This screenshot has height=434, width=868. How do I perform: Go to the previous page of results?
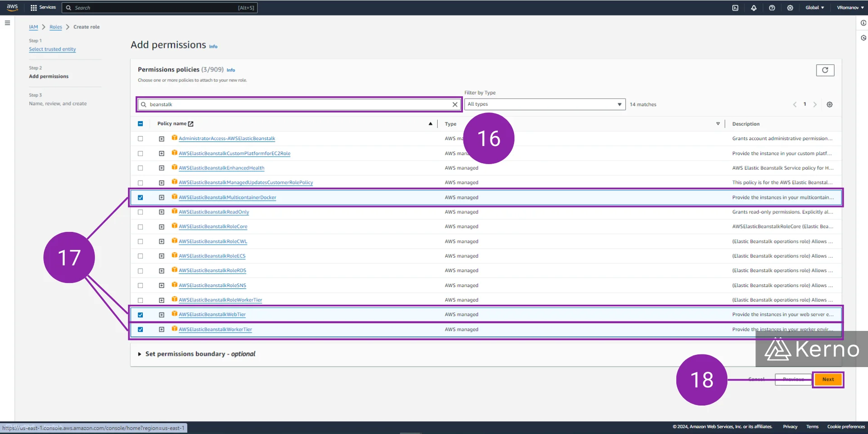click(795, 104)
